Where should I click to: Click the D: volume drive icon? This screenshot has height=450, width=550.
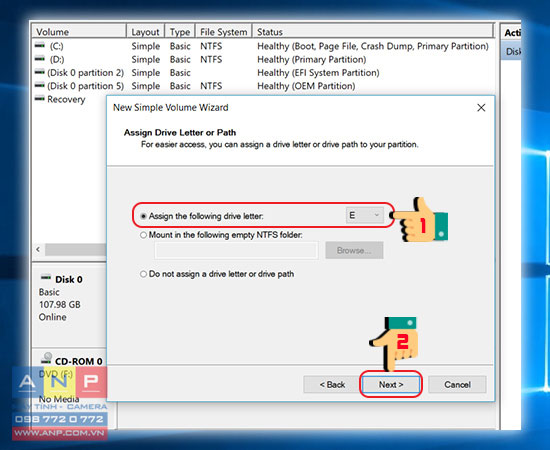[x=40, y=59]
